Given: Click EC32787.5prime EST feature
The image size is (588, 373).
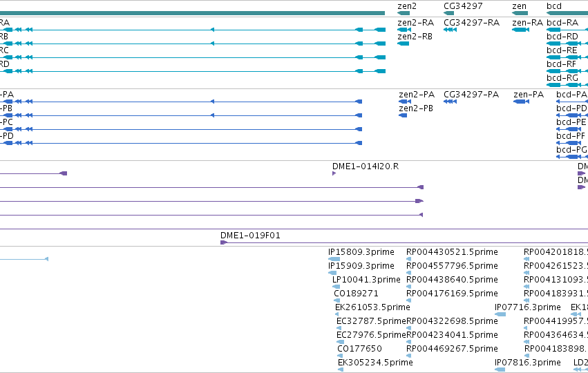Looking at the screenshot, I should point(339,328).
